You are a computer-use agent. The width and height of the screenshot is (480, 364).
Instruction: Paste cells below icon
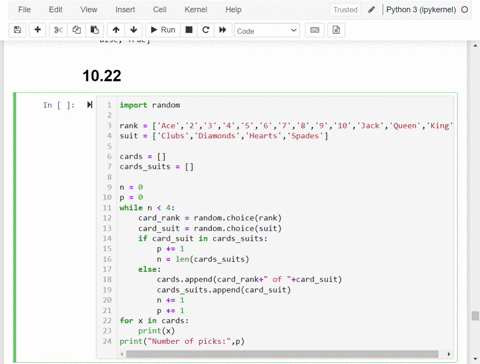pos(95,30)
